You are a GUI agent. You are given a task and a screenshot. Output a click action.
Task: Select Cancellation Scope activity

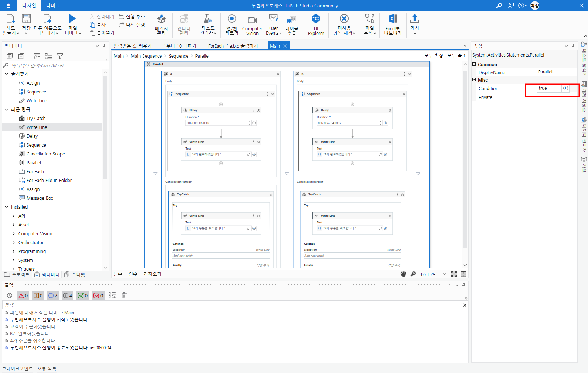click(x=45, y=154)
